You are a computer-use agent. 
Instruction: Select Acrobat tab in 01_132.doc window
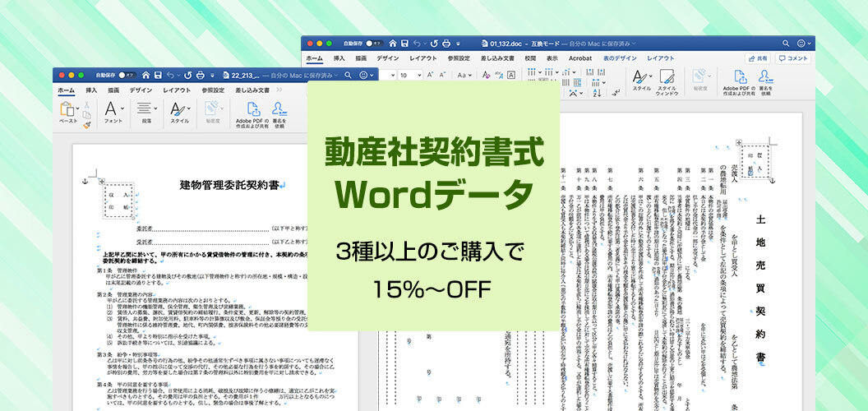point(580,58)
